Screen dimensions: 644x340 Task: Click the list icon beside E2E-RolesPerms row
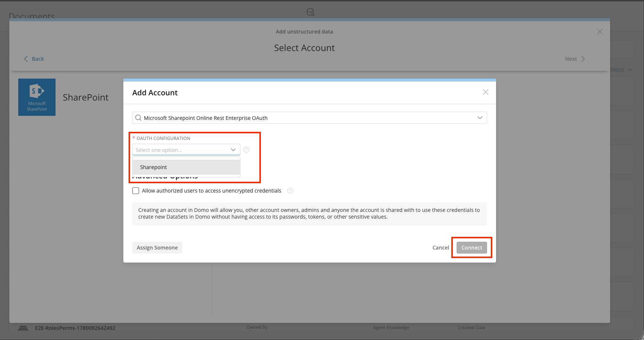23,328
